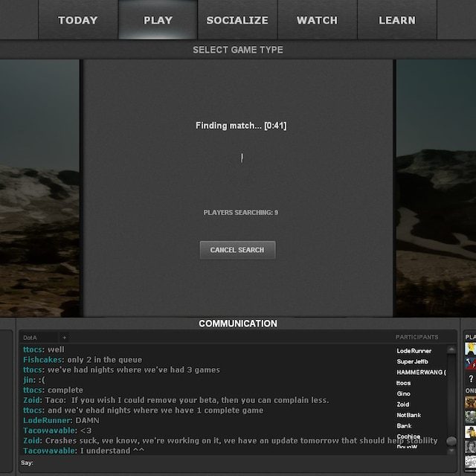Click HAMMERWANG in participants list

(x=421, y=372)
